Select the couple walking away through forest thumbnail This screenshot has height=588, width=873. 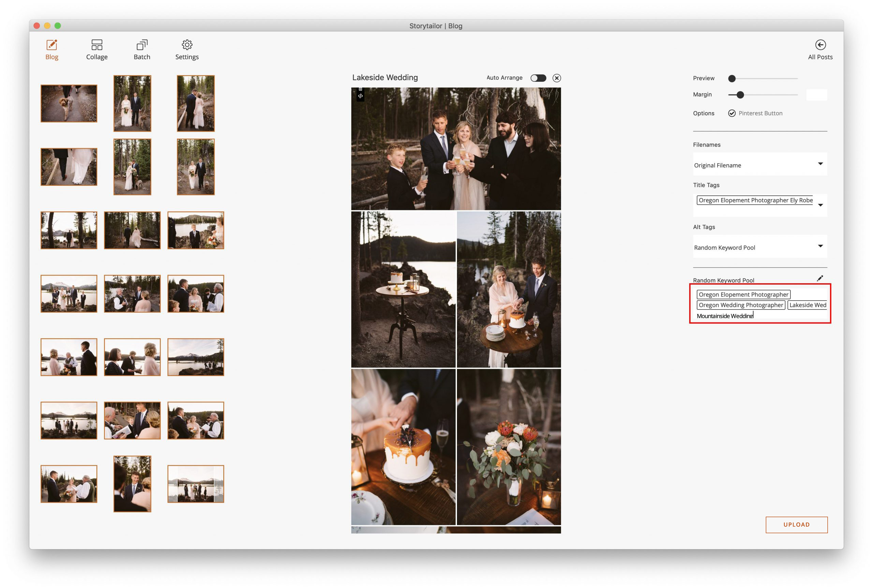(132, 230)
